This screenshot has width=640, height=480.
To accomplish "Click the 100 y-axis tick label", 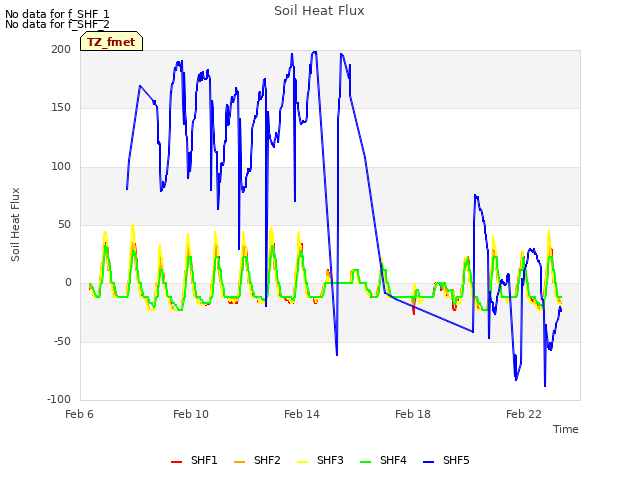I will pyautogui.click(x=61, y=167).
